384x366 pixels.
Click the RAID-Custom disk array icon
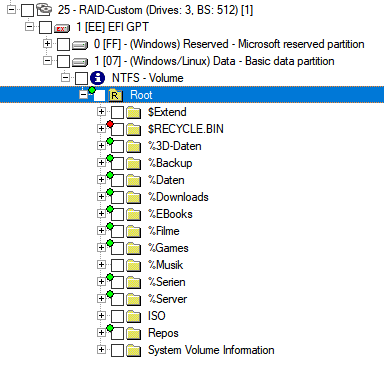pyautogui.click(x=44, y=10)
